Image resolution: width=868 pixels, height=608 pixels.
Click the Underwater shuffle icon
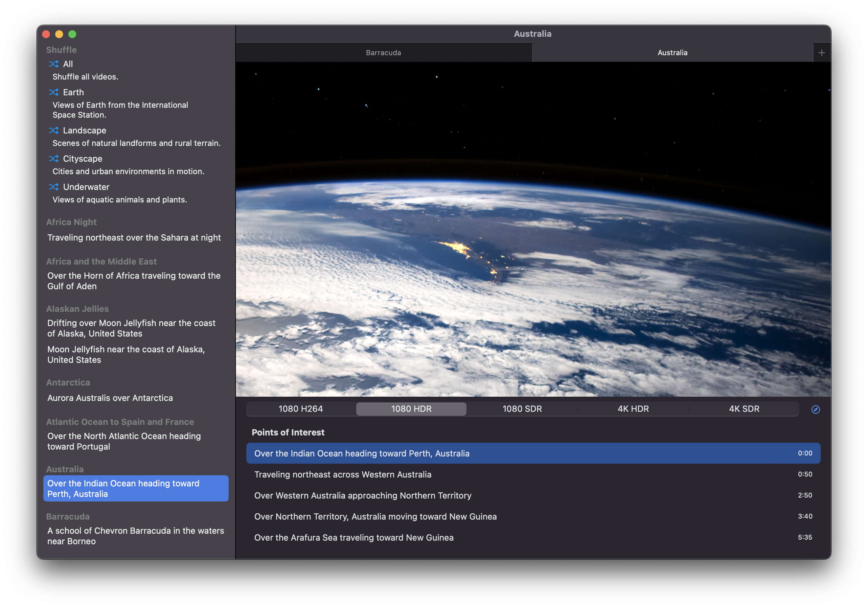click(53, 187)
